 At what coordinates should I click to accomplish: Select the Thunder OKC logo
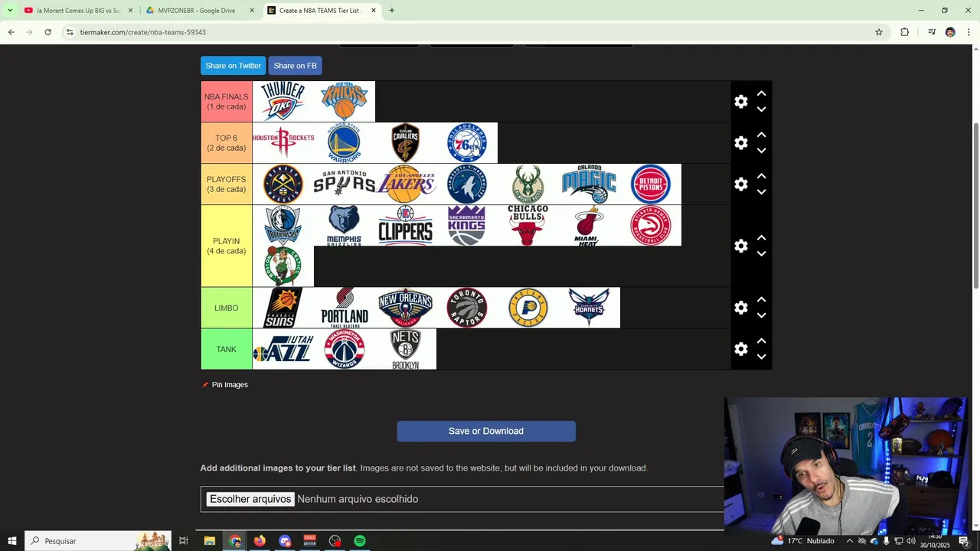283,102
